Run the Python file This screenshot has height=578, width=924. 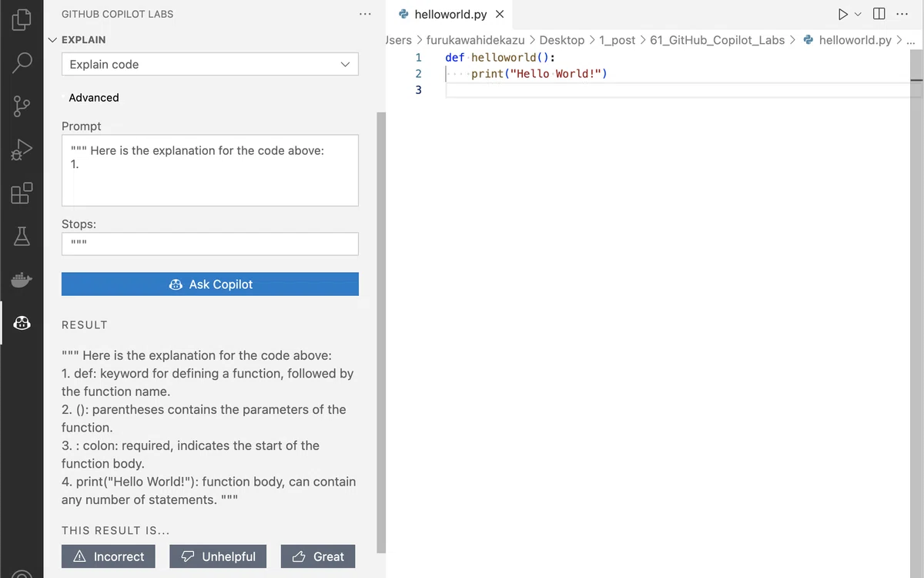tap(843, 14)
